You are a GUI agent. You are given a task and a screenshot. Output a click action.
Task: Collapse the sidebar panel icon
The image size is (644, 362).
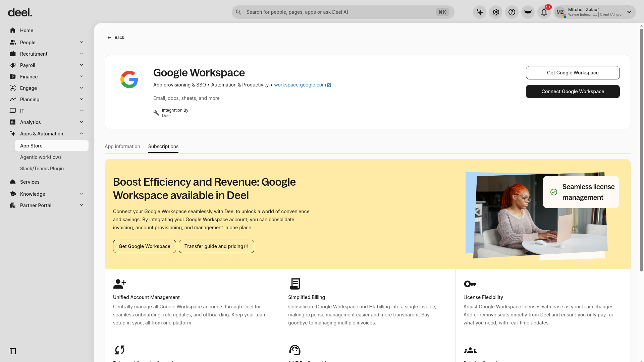(x=13, y=351)
